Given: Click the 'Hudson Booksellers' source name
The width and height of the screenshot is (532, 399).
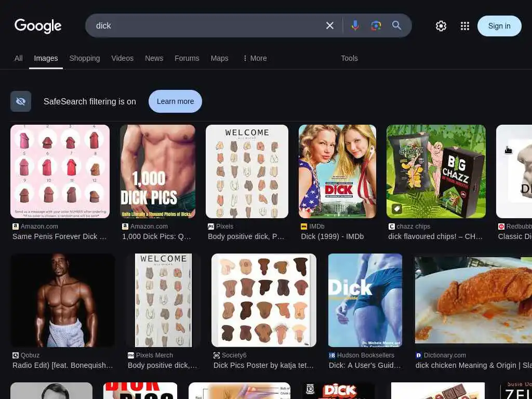Looking at the screenshot, I should point(366,355).
